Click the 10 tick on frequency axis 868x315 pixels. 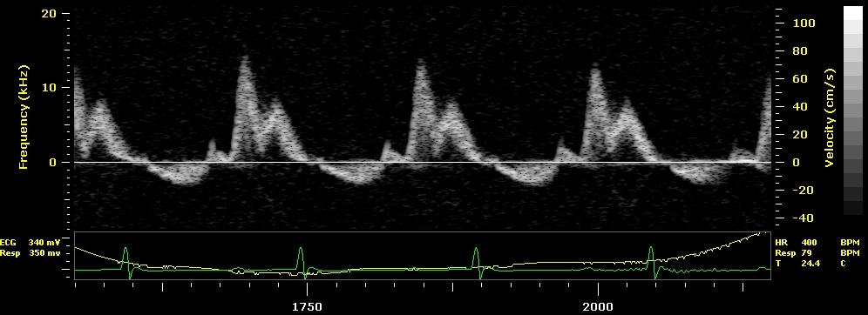point(49,88)
